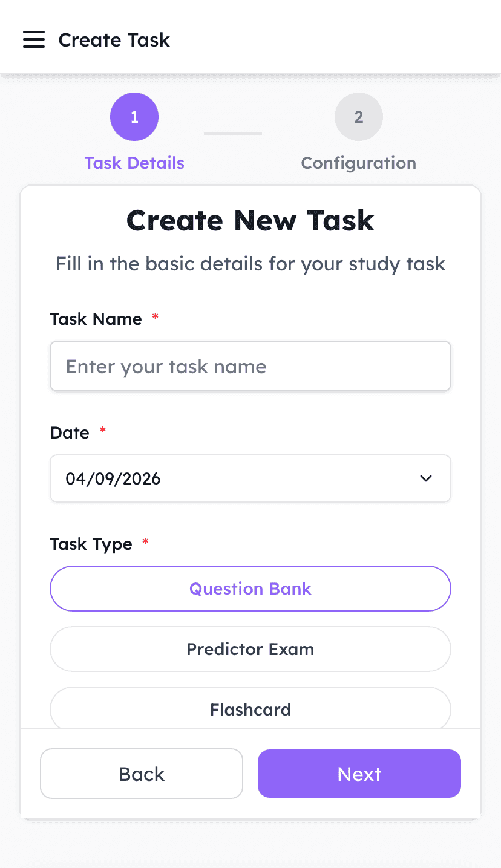Image resolution: width=501 pixels, height=868 pixels.
Task: Click the "Fill in the basic details" subtitle
Action: (250, 264)
